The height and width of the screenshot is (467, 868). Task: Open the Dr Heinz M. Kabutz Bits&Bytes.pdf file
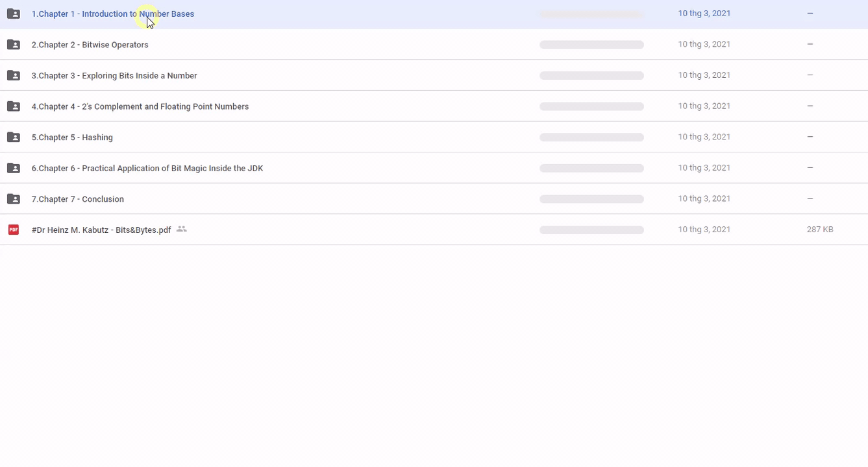[x=101, y=230]
